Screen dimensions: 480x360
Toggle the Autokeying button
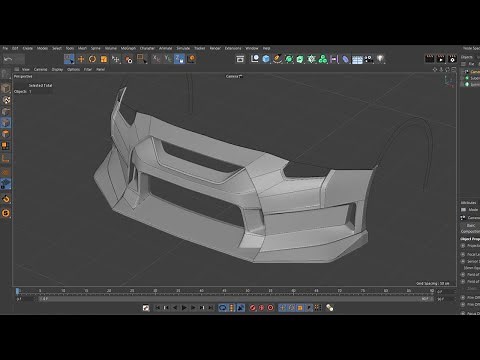click(261, 308)
